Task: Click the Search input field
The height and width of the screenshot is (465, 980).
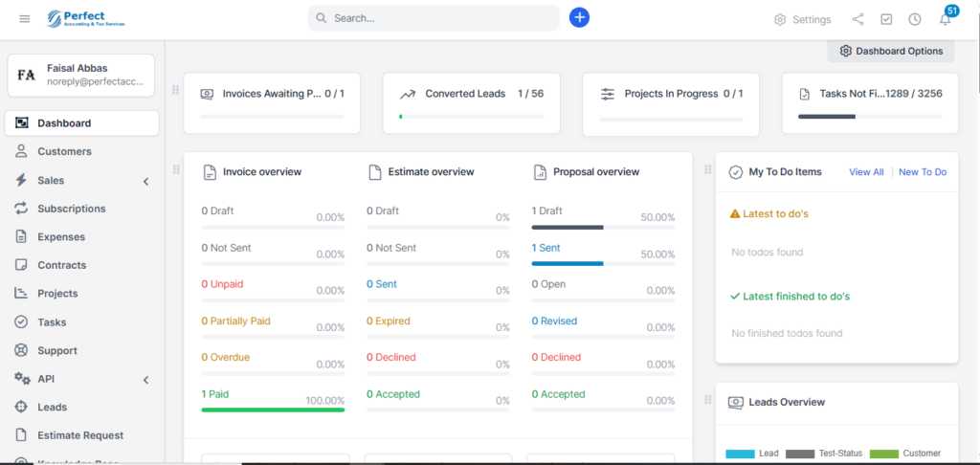Action: (x=440, y=18)
